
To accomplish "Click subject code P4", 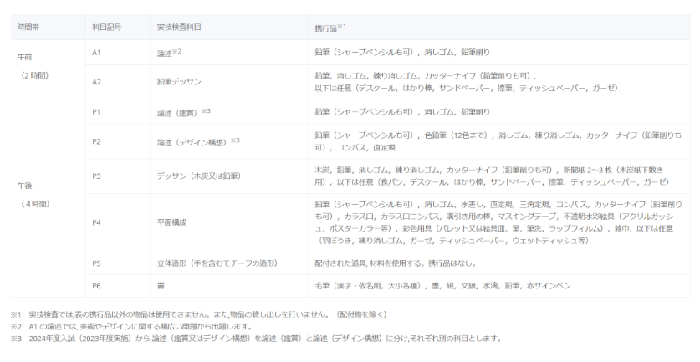I will 96,223.
